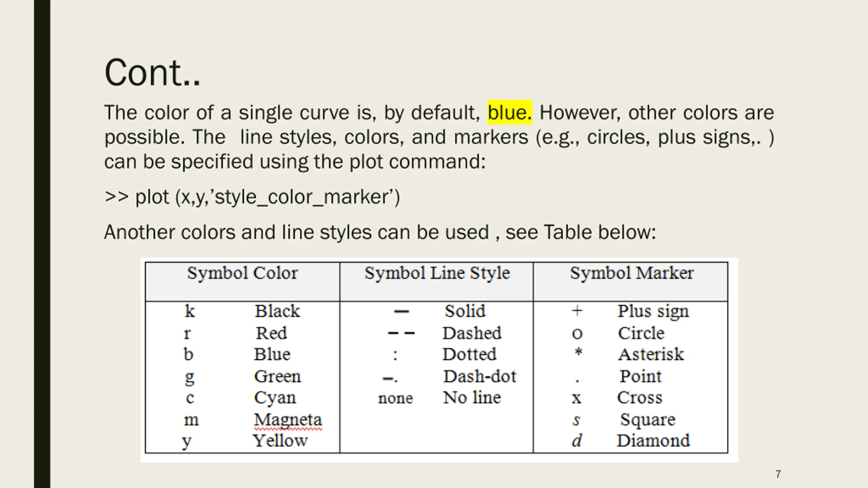Click the solid line style symbol
868x488 pixels.
tap(401, 311)
